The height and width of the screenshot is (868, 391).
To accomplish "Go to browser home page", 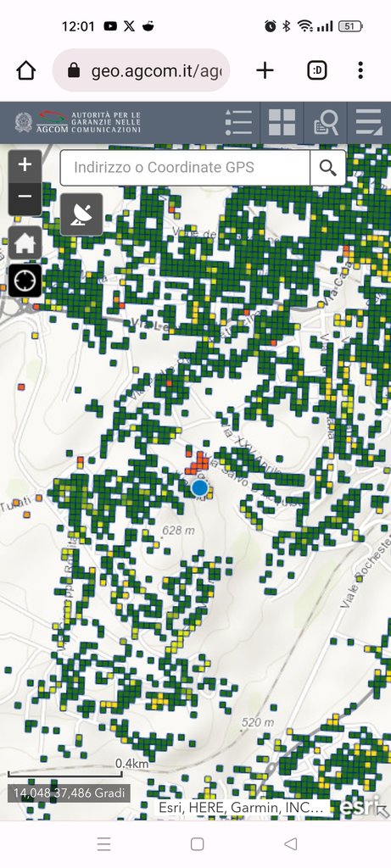I will (x=26, y=70).
